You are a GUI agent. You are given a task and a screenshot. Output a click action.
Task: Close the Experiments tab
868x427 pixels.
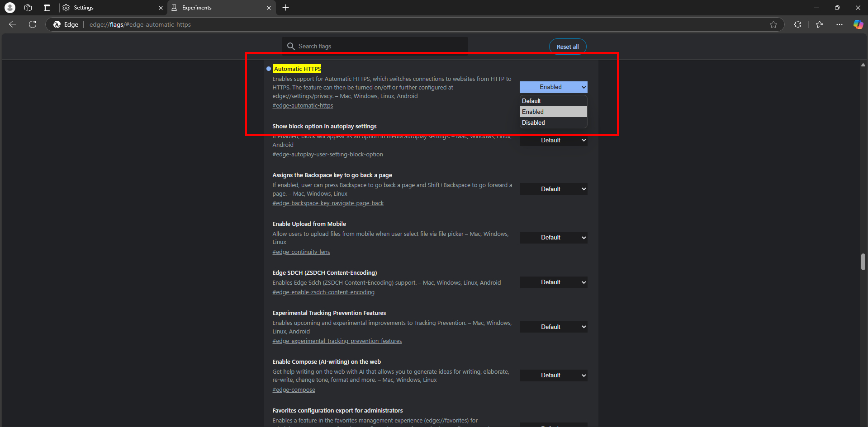[x=269, y=8]
